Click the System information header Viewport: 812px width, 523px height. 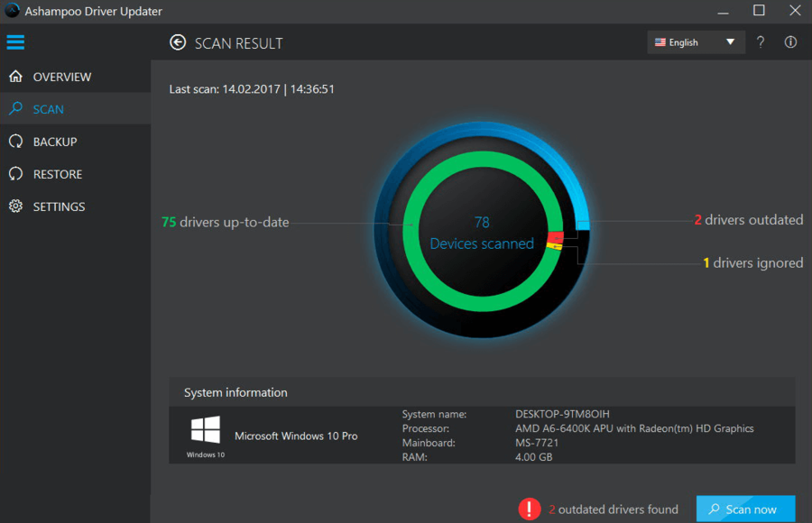coord(235,392)
